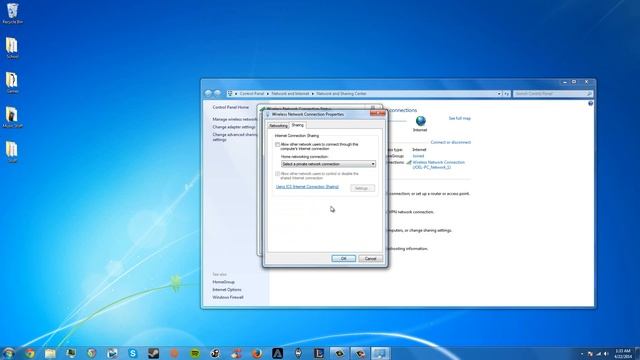Dismiss dialog with Cancel button

[370, 258]
